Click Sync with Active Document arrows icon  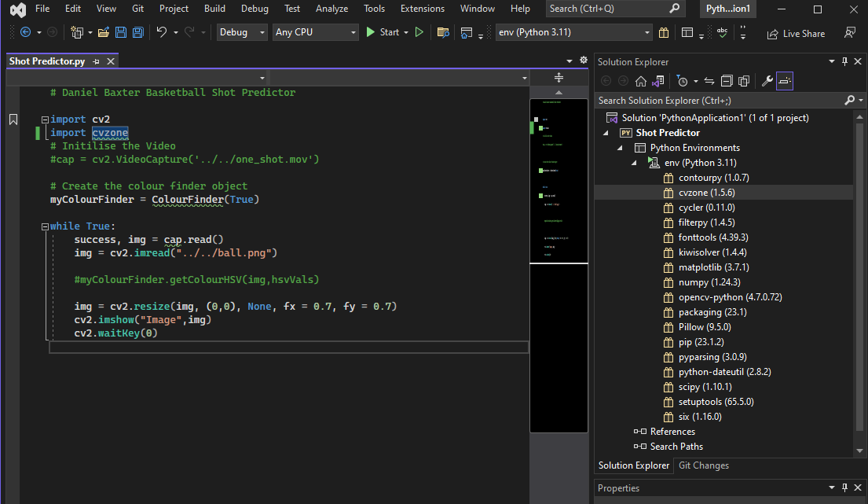point(709,82)
